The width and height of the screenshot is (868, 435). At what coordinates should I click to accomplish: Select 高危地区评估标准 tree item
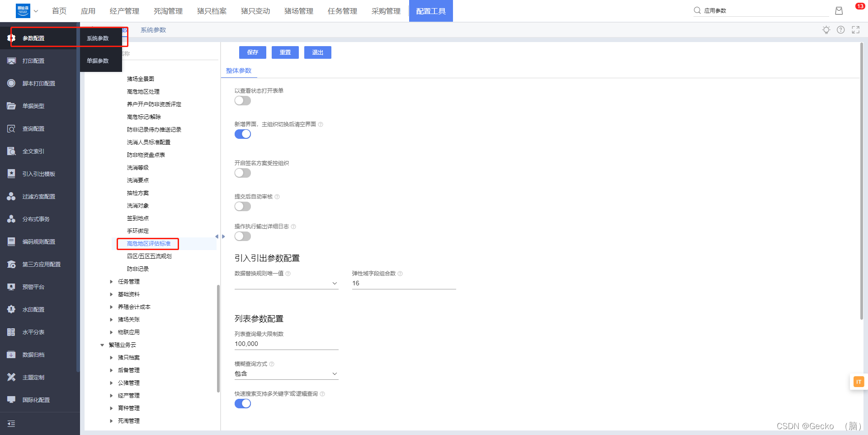149,244
